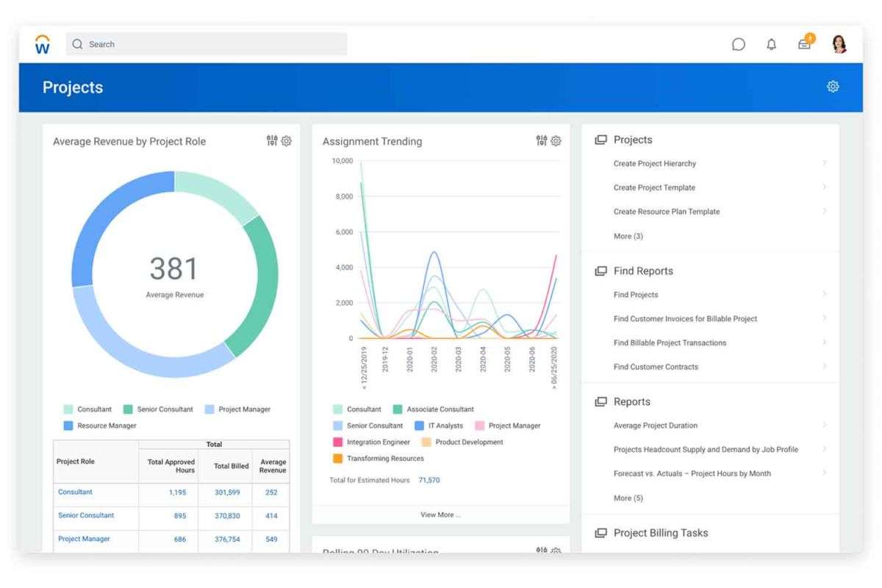Open the Workday home icon

[x=42, y=44]
